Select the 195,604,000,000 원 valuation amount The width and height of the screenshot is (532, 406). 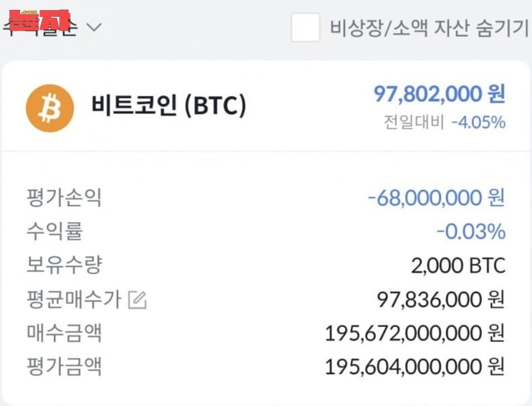point(415,367)
